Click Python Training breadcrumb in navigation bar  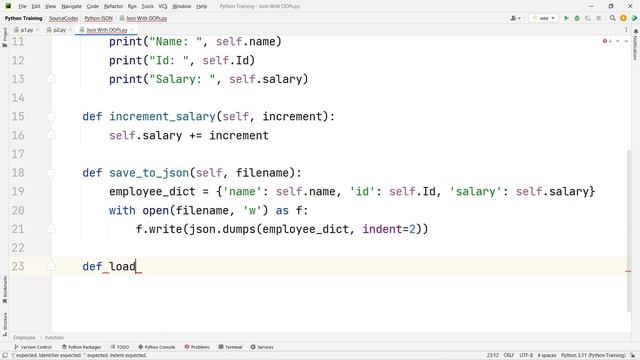pos(24,18)
